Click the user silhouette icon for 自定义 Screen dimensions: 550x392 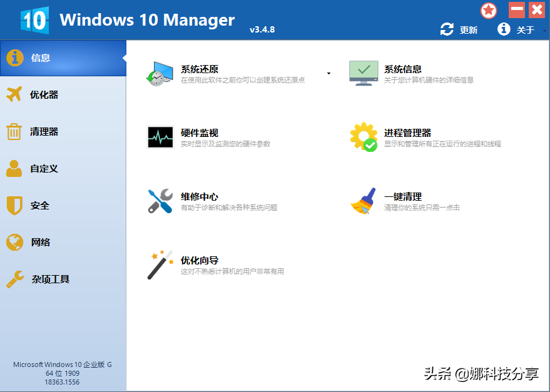pyautogui.click(x=14, y=169)
